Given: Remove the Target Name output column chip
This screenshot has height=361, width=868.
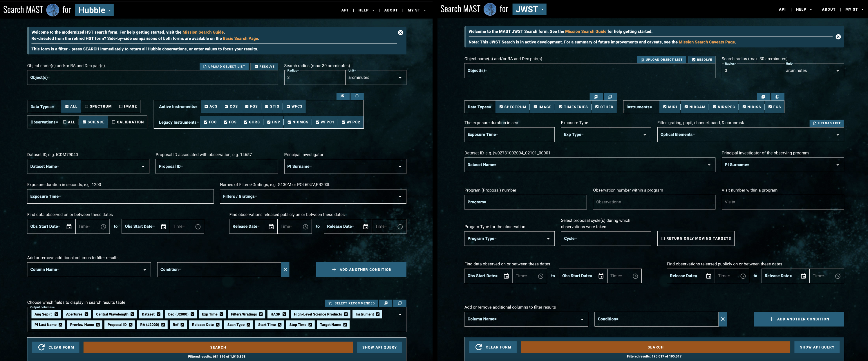Looking at the screenshot, I should click(x=345, y=325).
